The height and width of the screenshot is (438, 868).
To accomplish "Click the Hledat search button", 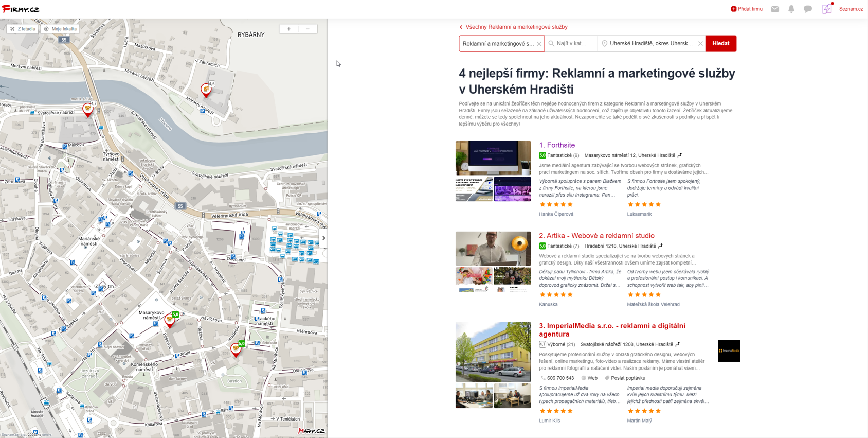I will point(720,44).
